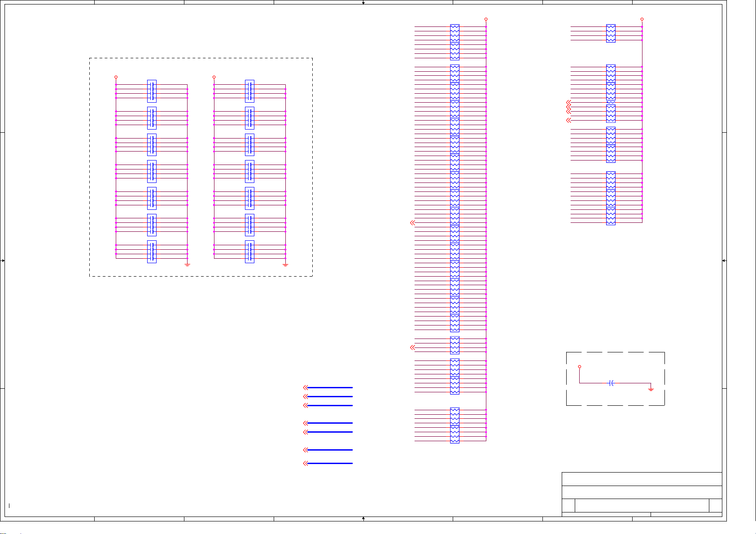The image size is (756, 534).
Task: Select the lowest resistor array in the long column
Action: (x=454, y=434)
